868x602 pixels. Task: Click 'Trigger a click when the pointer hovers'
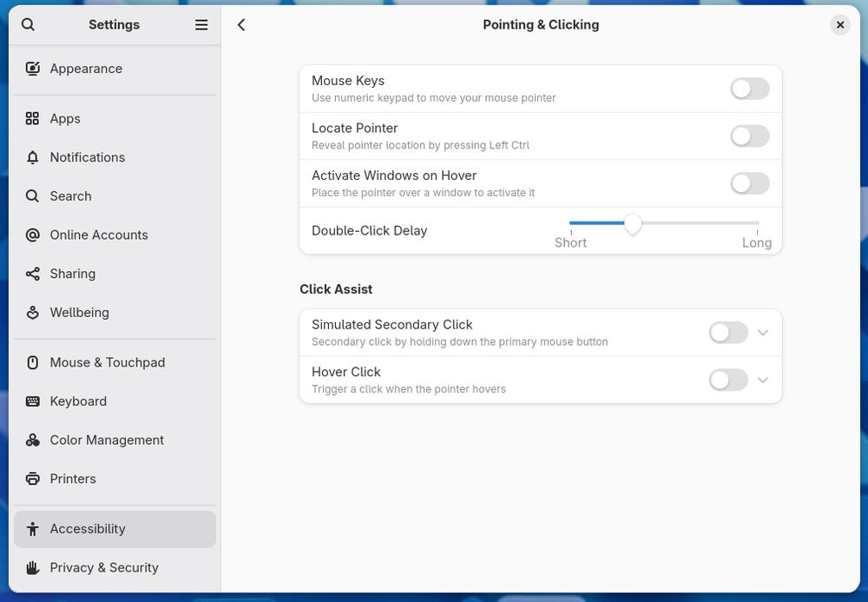click(x=409, y=389)
